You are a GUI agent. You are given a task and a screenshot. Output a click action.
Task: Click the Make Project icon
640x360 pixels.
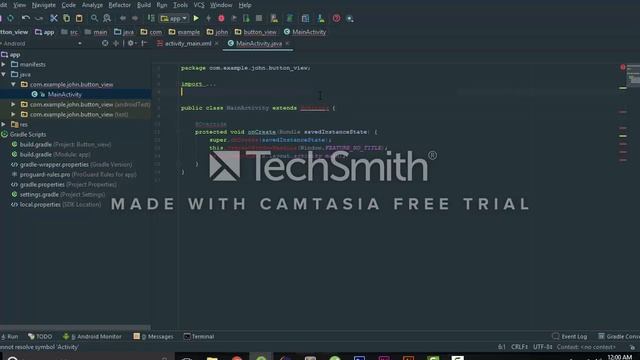click(151, 18)
